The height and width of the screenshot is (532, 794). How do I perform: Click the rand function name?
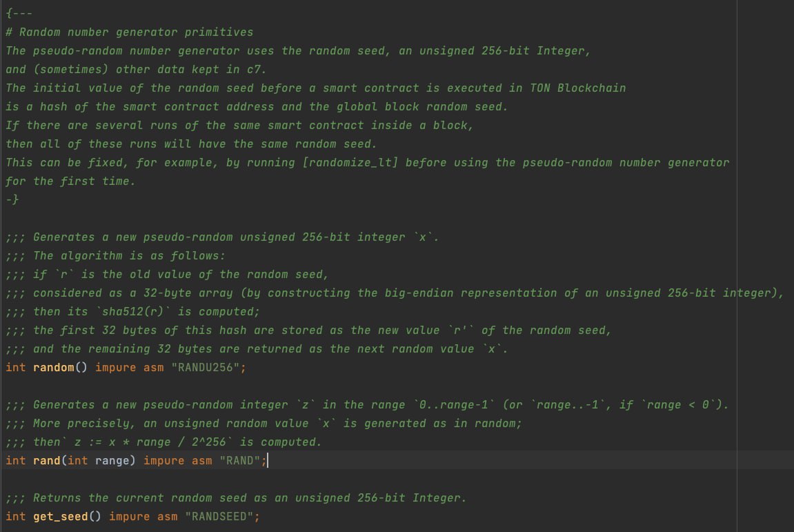point(47,460)
